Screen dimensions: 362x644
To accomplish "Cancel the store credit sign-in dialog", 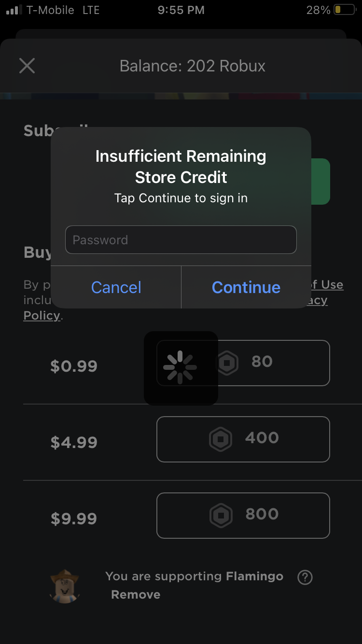I will click(116, 287).
